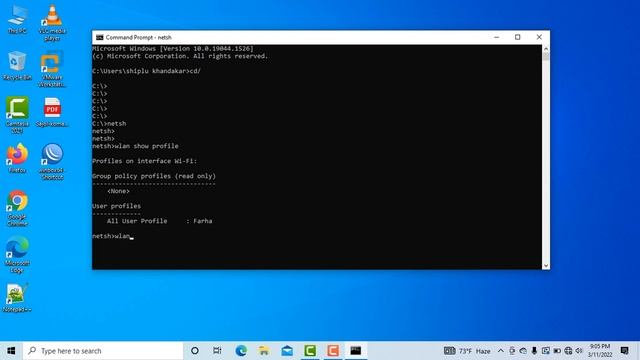
Task: Open the PDF file on desktop
Action: coord(52,112)
